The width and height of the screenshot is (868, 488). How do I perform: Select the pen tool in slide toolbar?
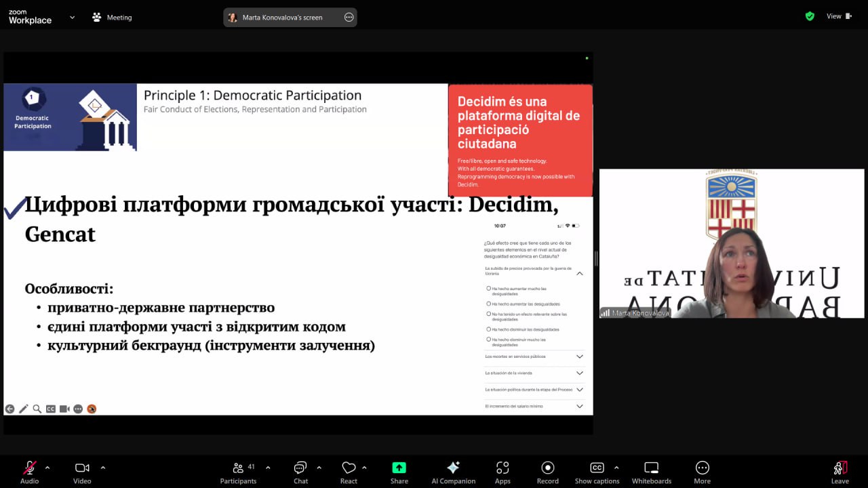coord(24,409)
